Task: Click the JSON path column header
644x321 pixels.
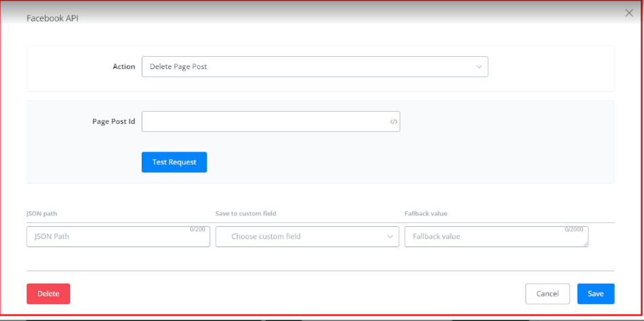Action: (42, 213)
